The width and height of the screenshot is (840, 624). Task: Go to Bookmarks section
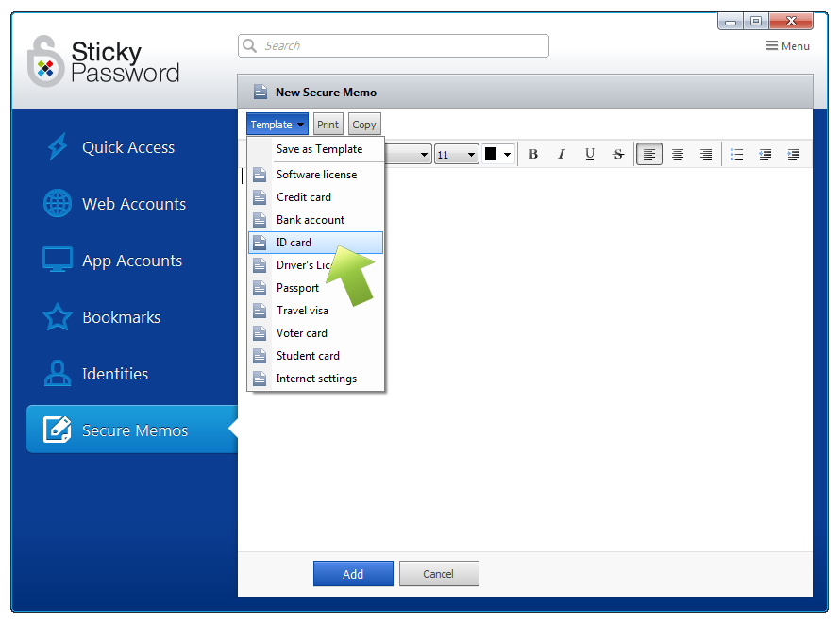tap(128, 316)
